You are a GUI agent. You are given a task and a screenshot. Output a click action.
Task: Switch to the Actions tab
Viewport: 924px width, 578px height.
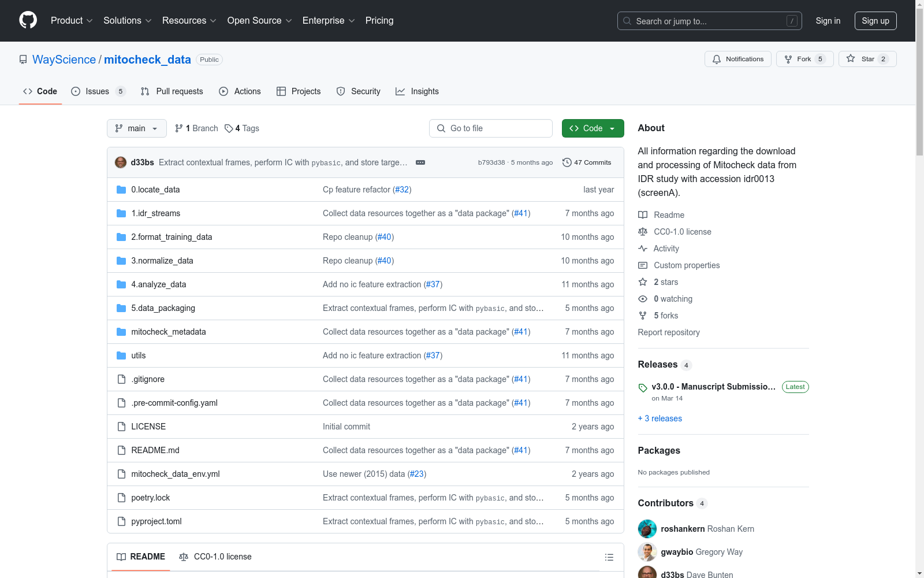(240, 91)
